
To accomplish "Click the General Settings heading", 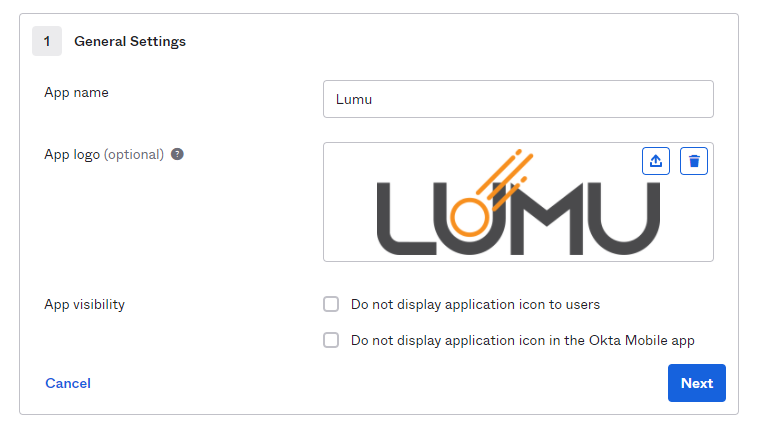I will tap(130, 41).
